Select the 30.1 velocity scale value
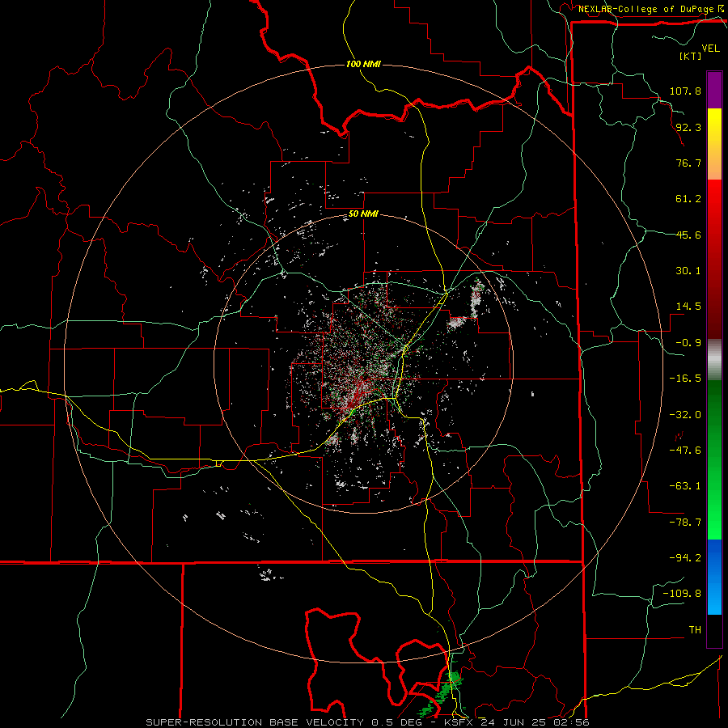 (688, 271)
